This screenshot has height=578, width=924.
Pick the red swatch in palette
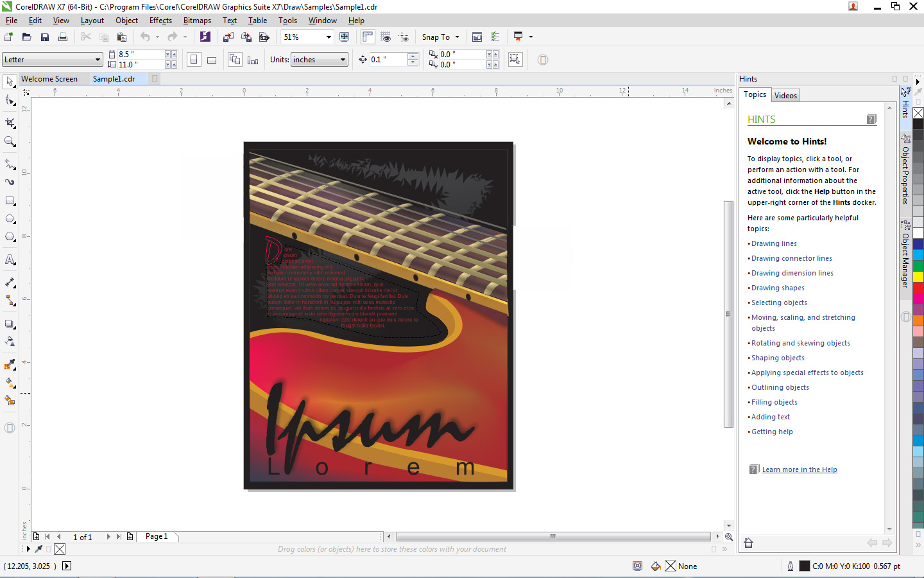coord(918,287)
